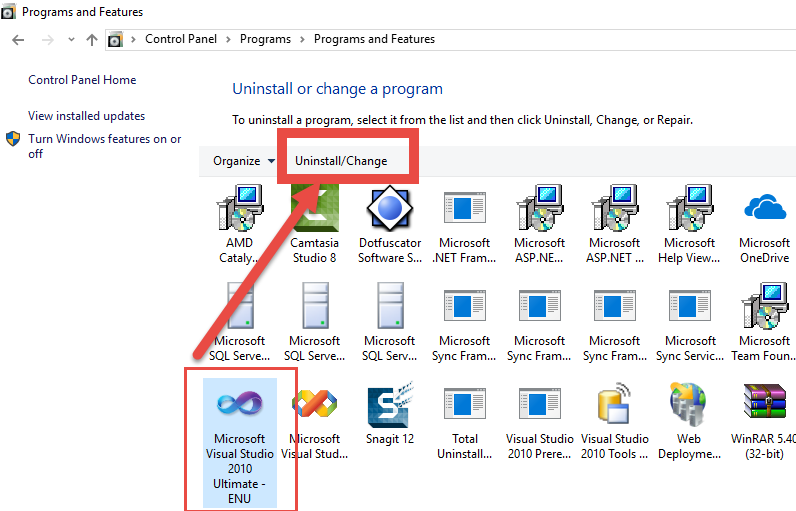Select the Microsoft OneDrive cloud icon
The width and height of the screenshot is (796, 511).
point(765,207)
